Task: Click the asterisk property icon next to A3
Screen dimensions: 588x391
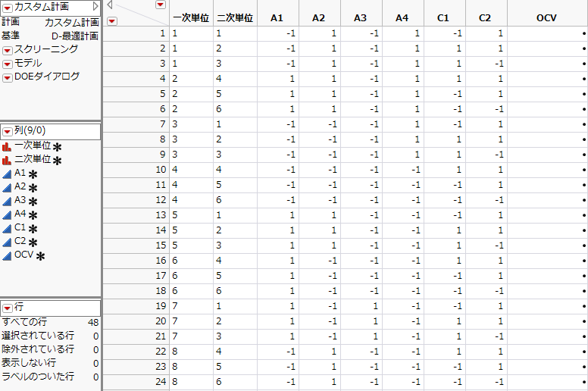Action: 33,202
